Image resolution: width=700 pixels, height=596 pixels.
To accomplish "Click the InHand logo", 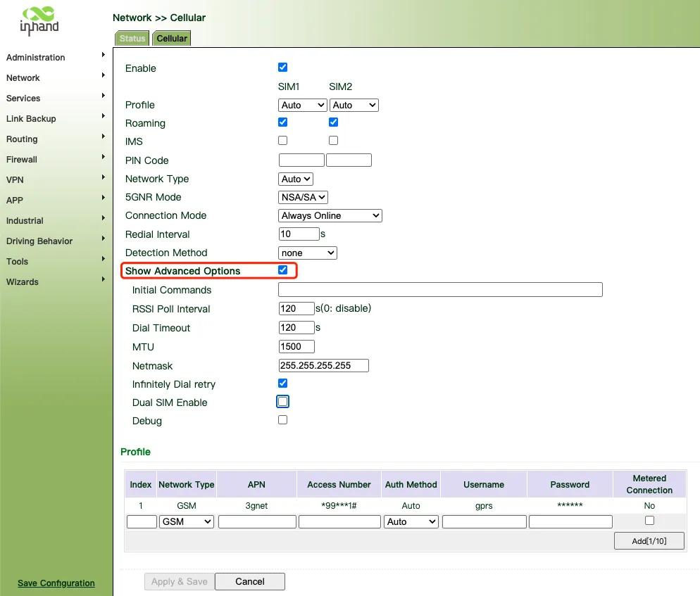I will tap(39, 21).
